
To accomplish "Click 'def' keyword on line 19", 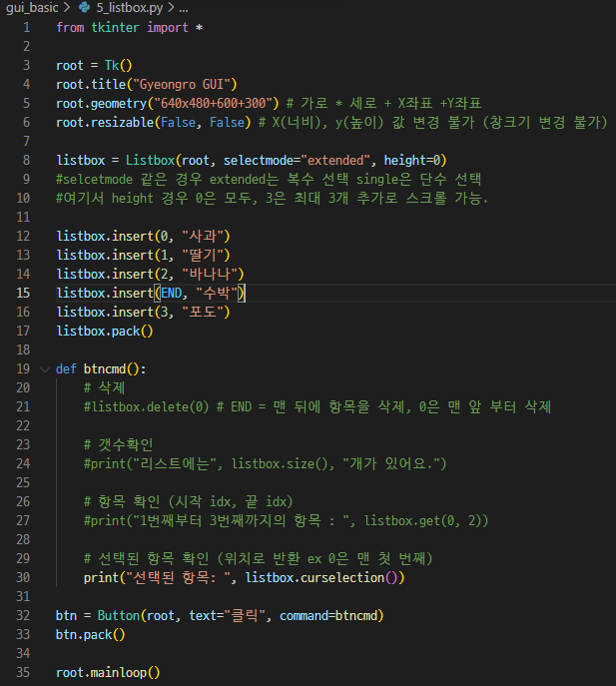I will (x=66, y=369).
